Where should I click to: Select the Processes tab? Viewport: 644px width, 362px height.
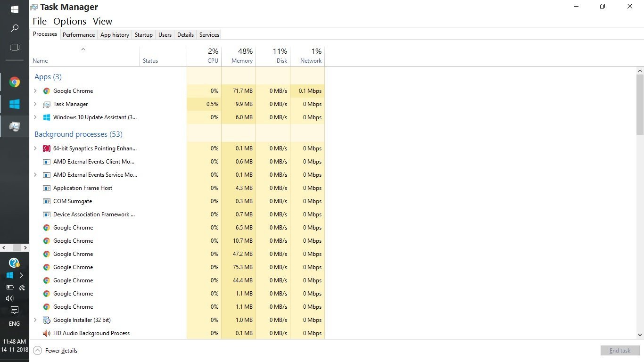pyautogui.click(x=45, y=34)
